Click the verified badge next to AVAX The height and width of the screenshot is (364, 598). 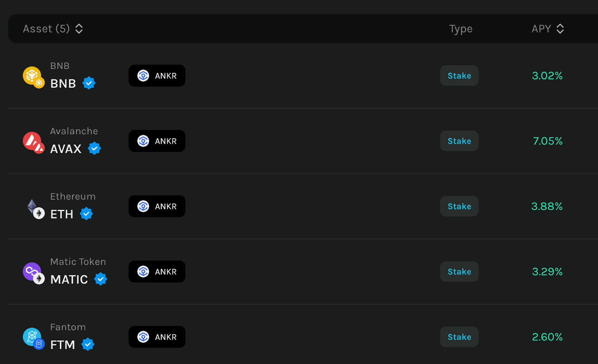coord(95,148)
